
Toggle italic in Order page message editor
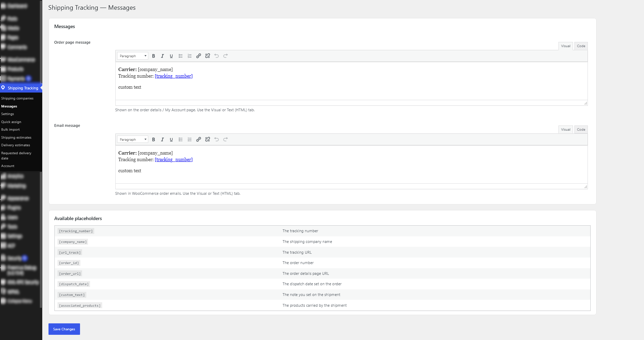(162, 56)
